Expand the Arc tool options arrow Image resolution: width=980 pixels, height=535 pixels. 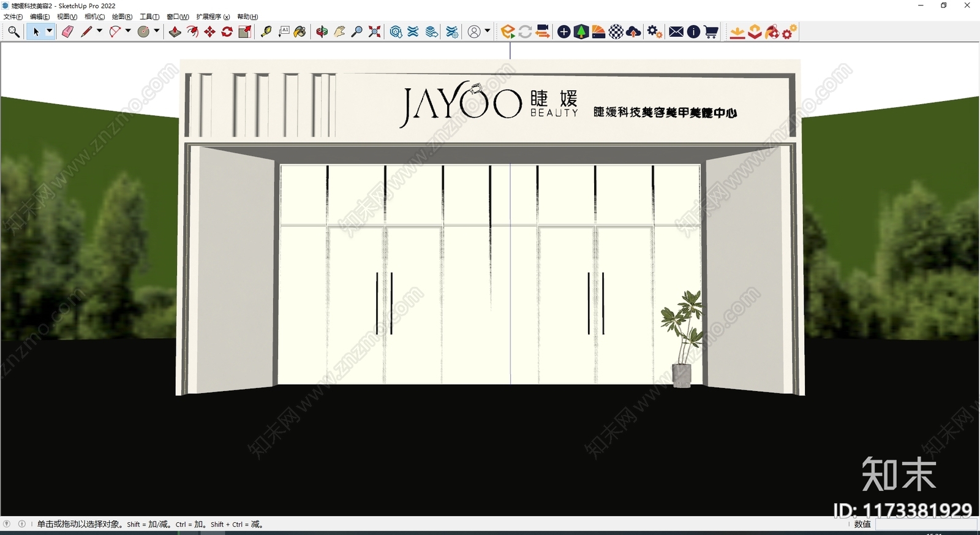(x=128, y=31)
